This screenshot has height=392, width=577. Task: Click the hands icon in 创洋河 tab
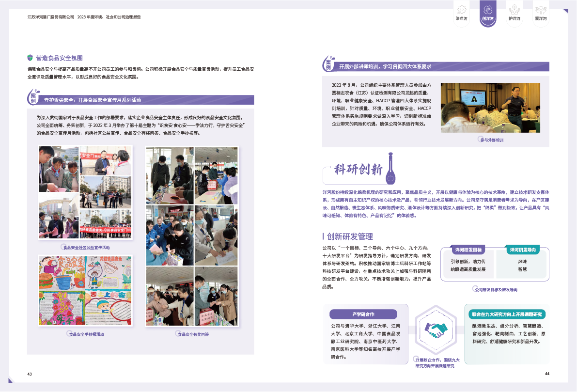click(x=487, y=9)
